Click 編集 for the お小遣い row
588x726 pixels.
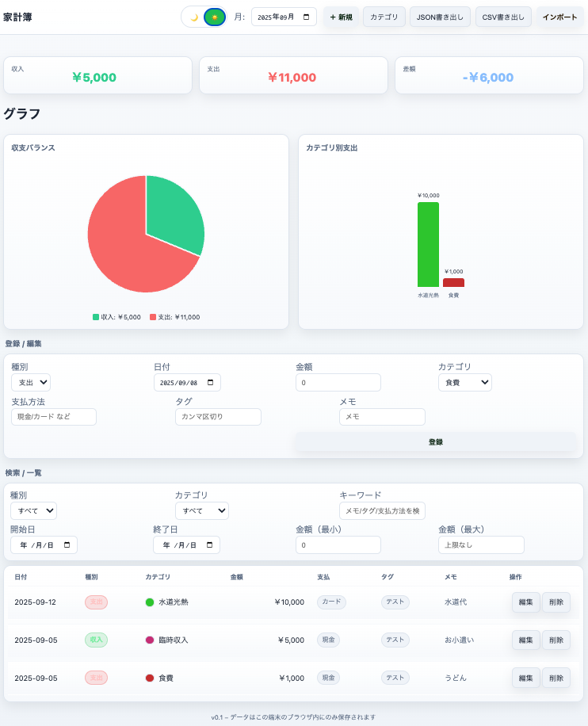coord(526,640)
